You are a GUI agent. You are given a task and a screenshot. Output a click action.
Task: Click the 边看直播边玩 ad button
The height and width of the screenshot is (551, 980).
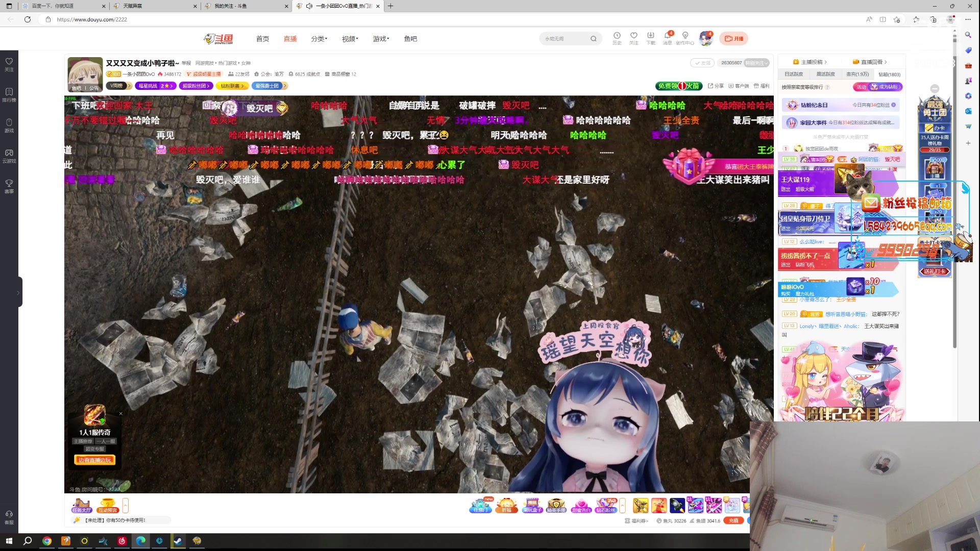click(94, 460)
